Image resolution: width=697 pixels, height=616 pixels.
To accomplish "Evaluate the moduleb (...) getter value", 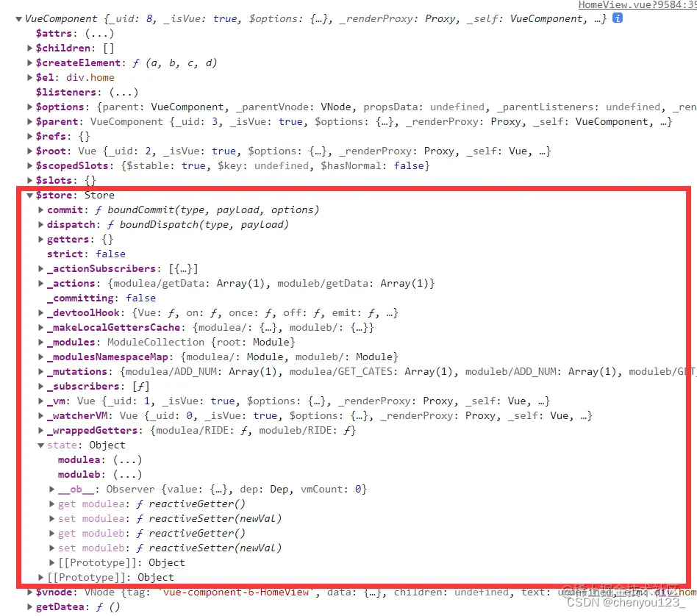I will [128, 474].
